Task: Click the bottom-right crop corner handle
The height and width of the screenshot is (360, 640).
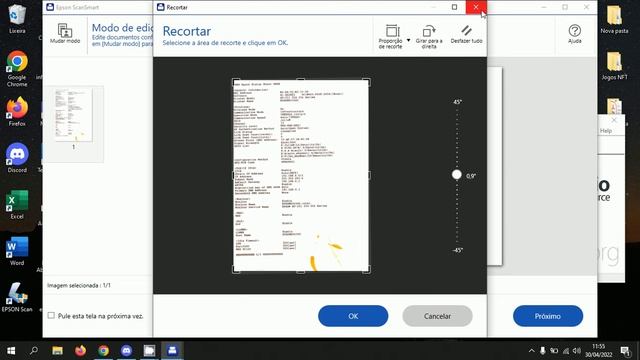Action: click(x=367, y=269)
